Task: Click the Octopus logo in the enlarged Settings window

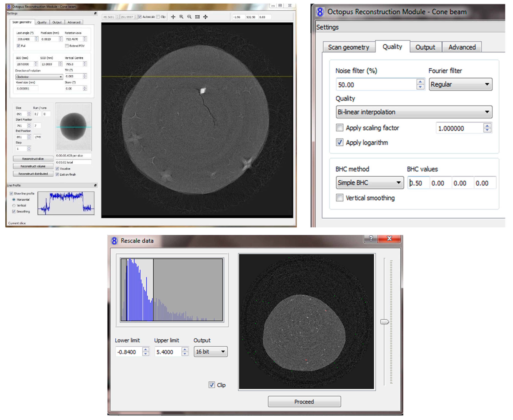Action: [320, 12]
